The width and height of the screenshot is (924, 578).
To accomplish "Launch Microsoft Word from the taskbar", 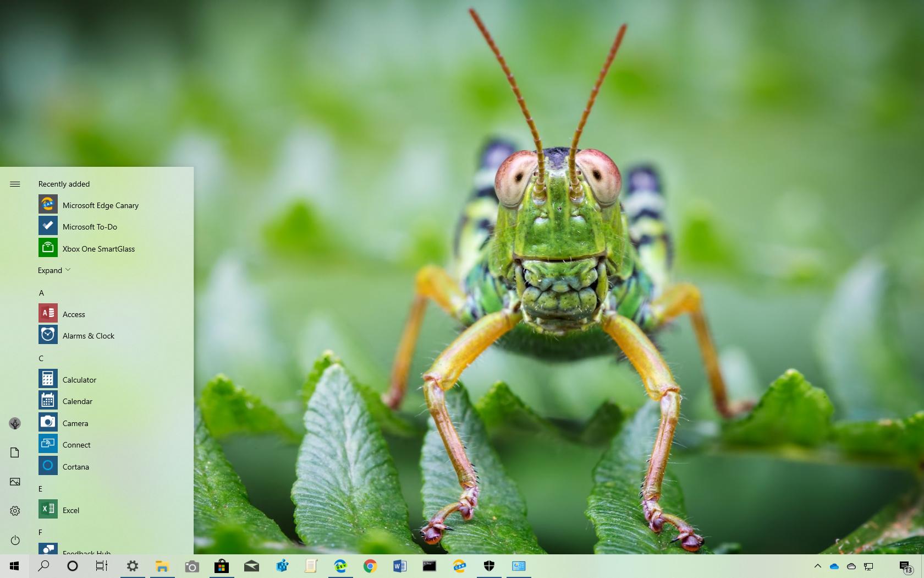I will pyautogui.click(x=400, y=566).
